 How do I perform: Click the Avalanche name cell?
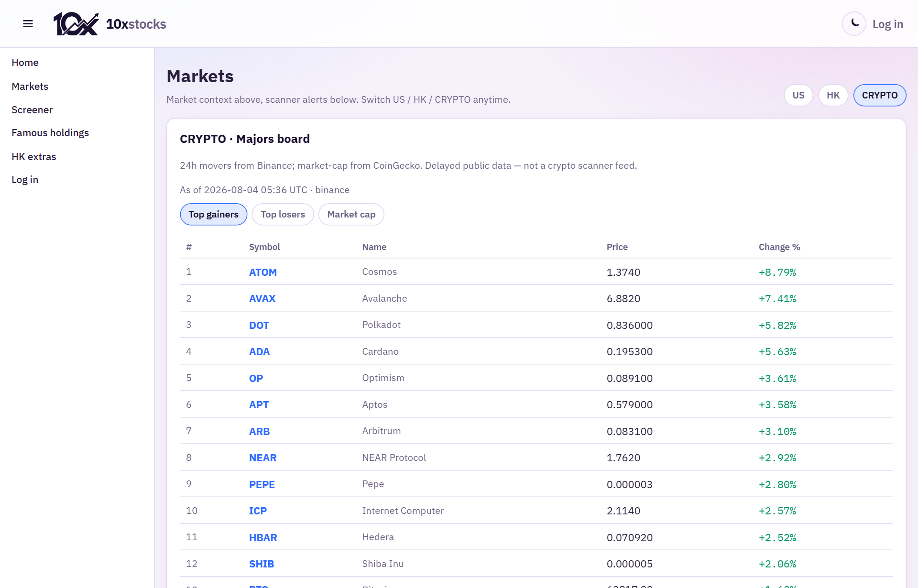click(385, 298)
